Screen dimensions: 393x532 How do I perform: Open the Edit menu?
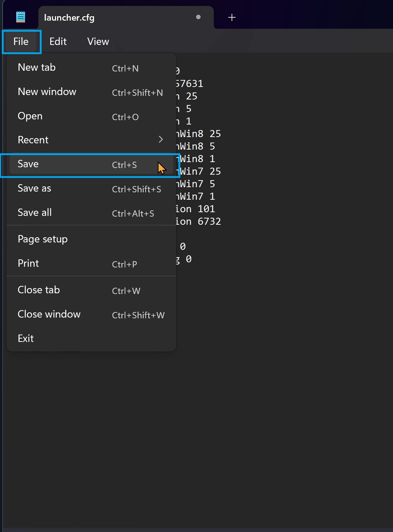(x=58, y=42)
